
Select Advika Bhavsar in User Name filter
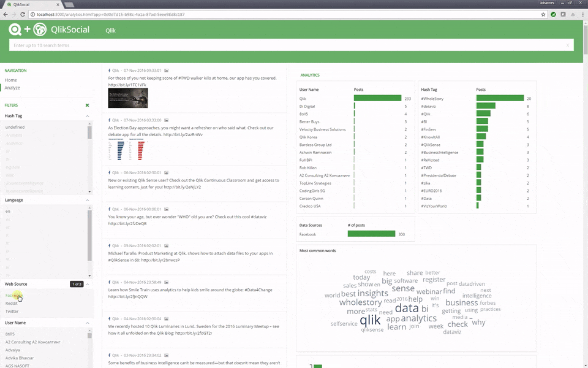click(20, 358)
